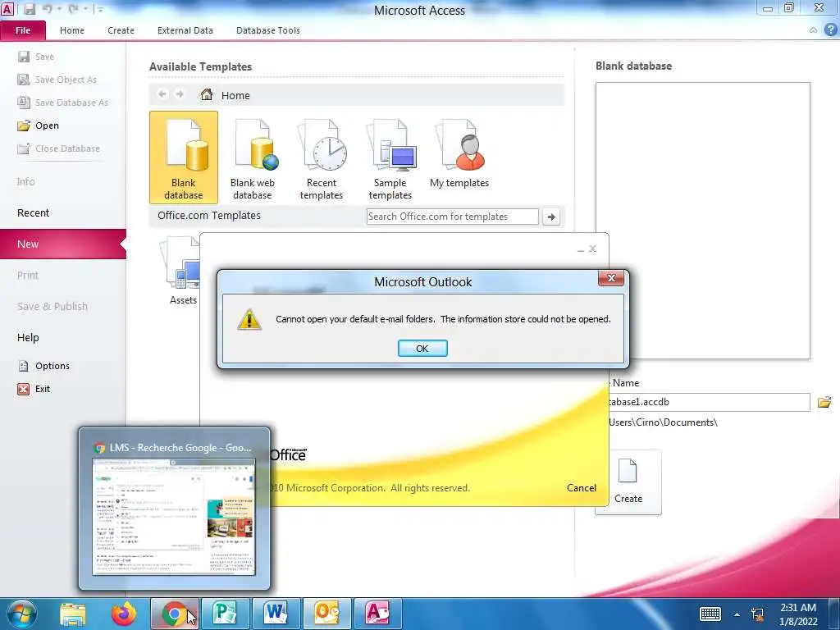
Task: Switch to the Home ribbon tab
Action: pos(72,30)
